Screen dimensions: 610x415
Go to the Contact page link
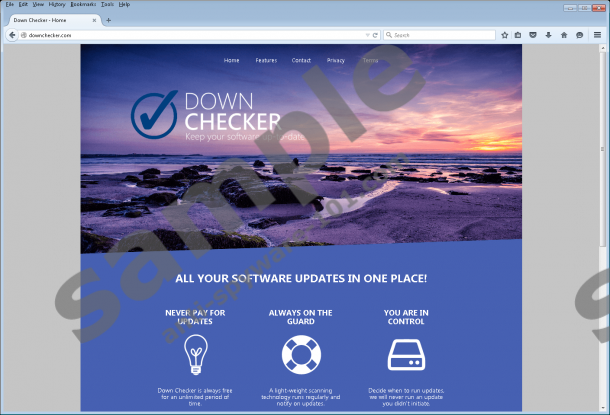(x=301, y=60)
